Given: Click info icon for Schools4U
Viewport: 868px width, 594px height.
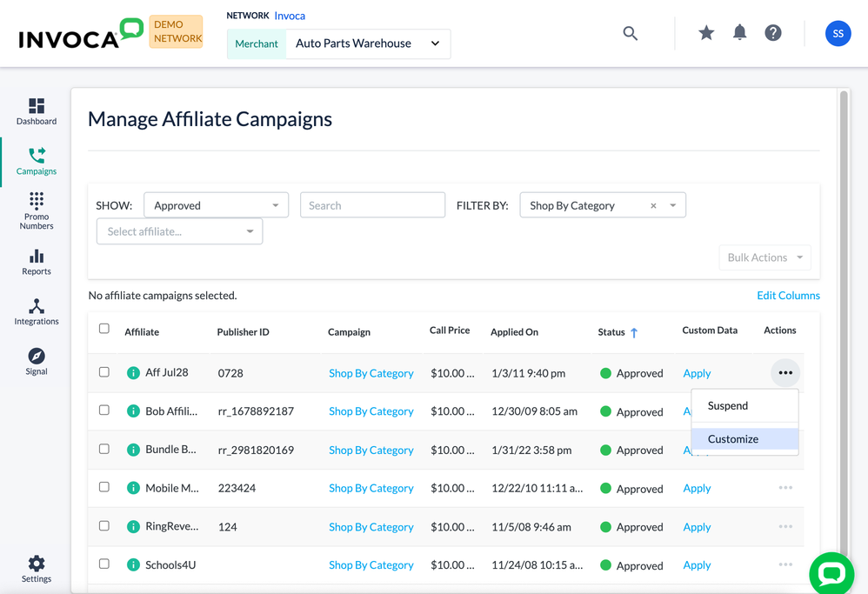Looking at the screenshot, I should coord(133,564).
